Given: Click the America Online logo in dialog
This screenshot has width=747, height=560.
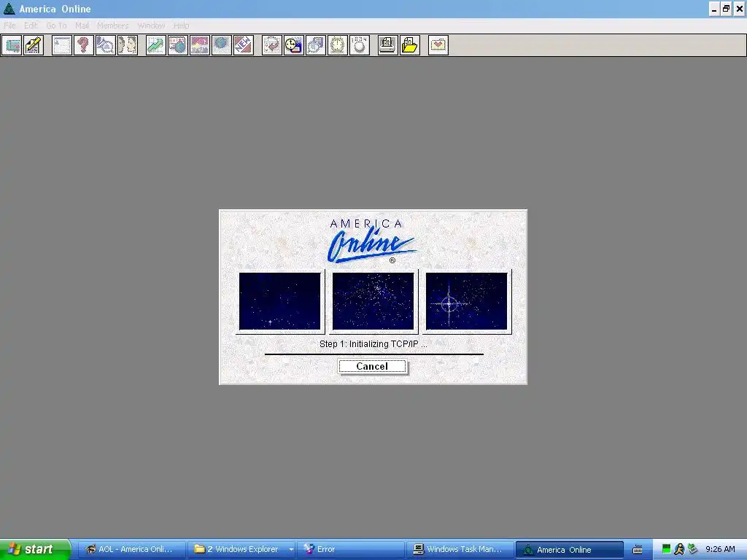Looking at the screenshot, I should 371,241.
